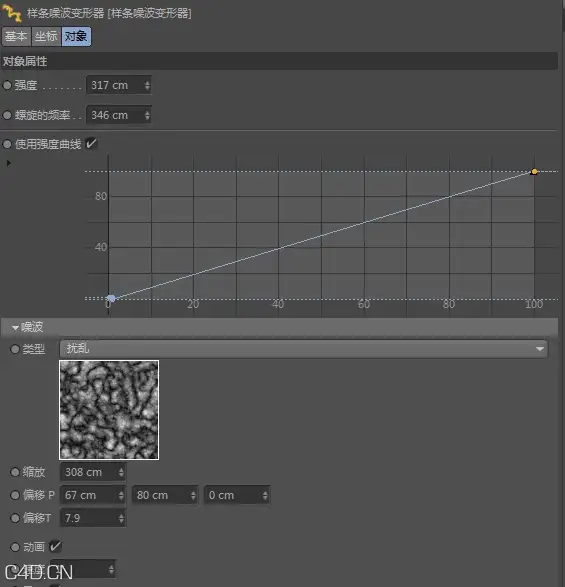Viewport: 565px width, 587px height.
Task: Click stepper arrows of 67 cm field
Action: coord(121,495)
